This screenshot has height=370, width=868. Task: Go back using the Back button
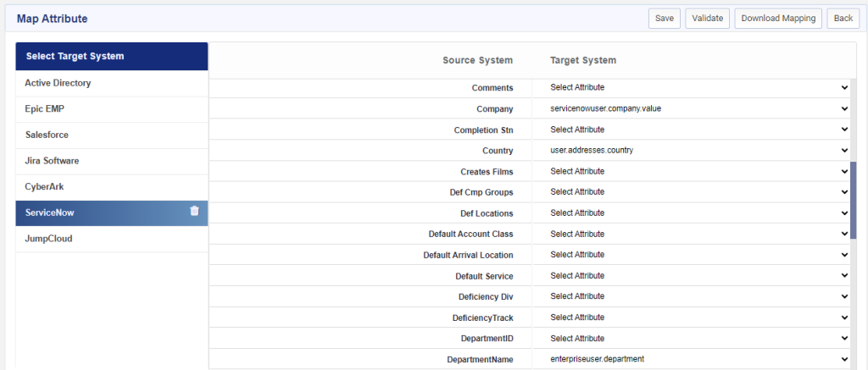point(843,19)
